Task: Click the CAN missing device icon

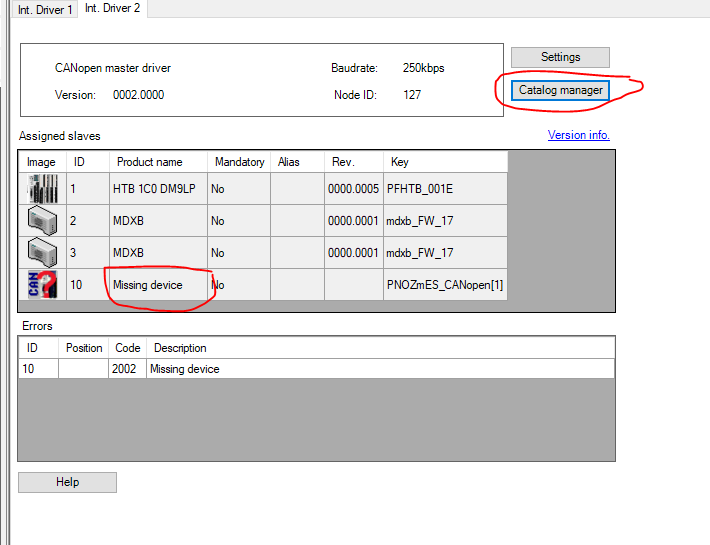Action: click(42, 285)
